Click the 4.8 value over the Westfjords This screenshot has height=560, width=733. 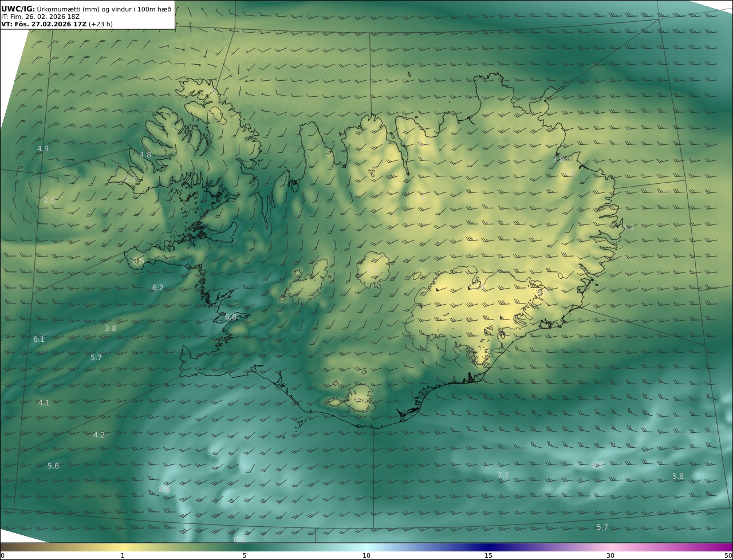(145, 155)
